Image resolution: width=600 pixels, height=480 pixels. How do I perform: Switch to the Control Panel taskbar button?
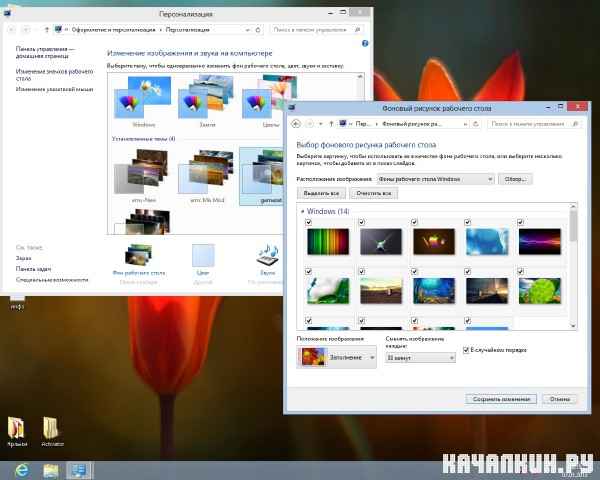[80, 470]
